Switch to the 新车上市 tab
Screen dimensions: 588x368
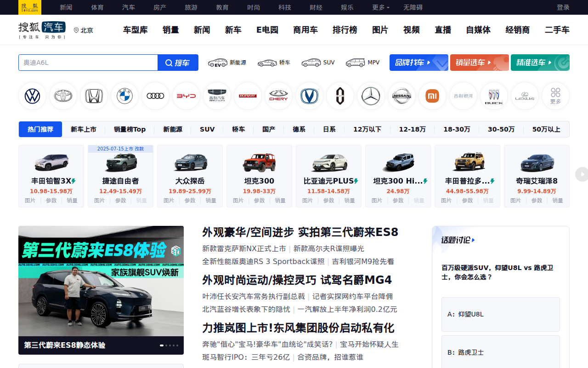click(x=84, y=129)
